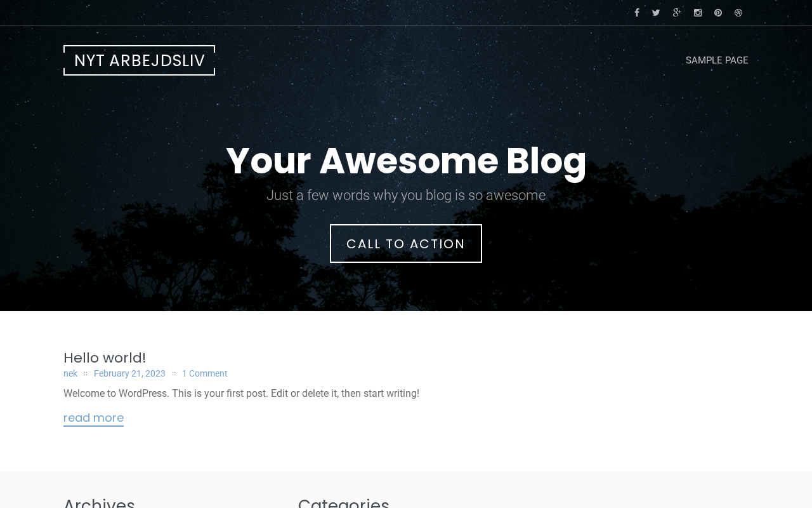Open the Facebook social icon

637,13
